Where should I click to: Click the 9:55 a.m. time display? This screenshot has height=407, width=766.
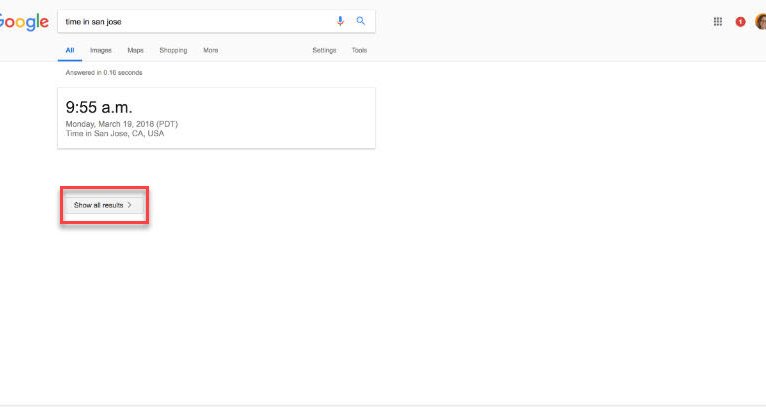99,107
